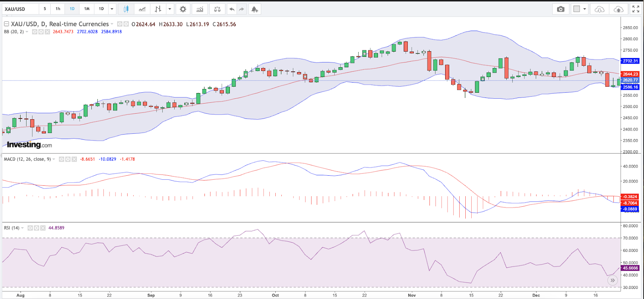Open the chart layout square swatch
The image size is (644, 299).
click(577, 9)
